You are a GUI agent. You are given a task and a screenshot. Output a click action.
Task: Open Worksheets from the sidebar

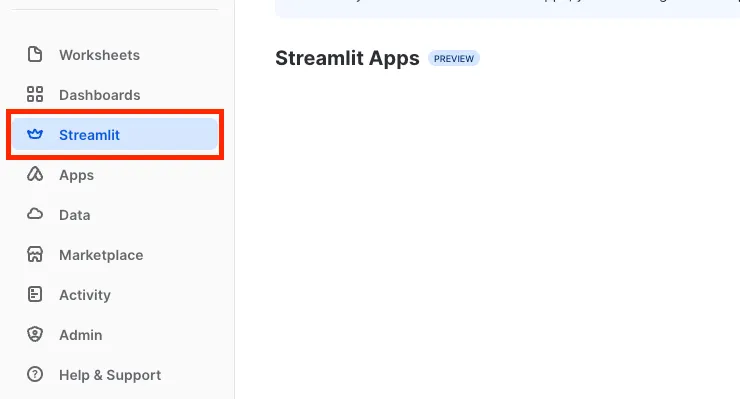(100, 55)
